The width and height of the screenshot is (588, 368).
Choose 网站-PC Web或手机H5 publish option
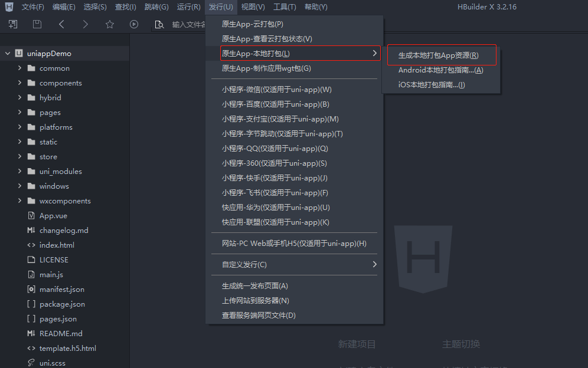pos(295,244)
